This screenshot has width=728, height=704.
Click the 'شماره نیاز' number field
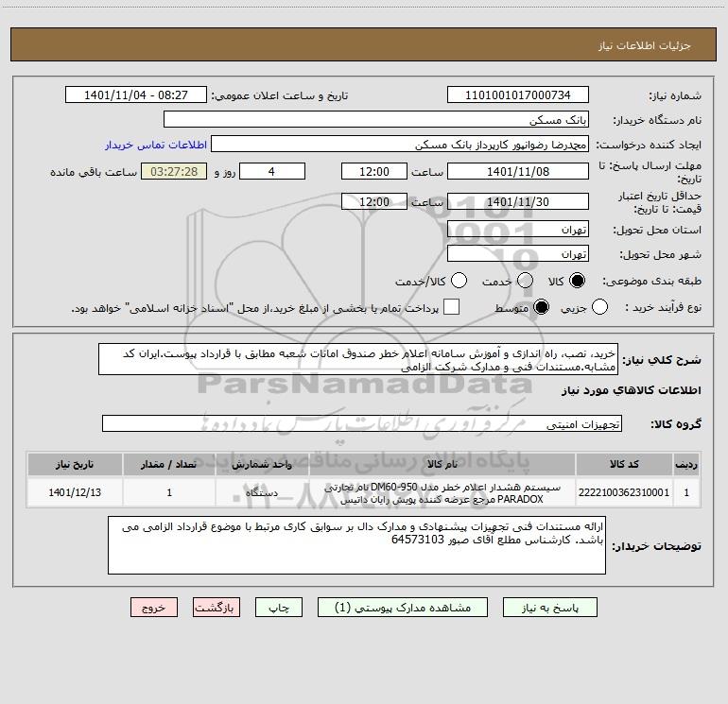pyautogui.click(x=517, y=95)
